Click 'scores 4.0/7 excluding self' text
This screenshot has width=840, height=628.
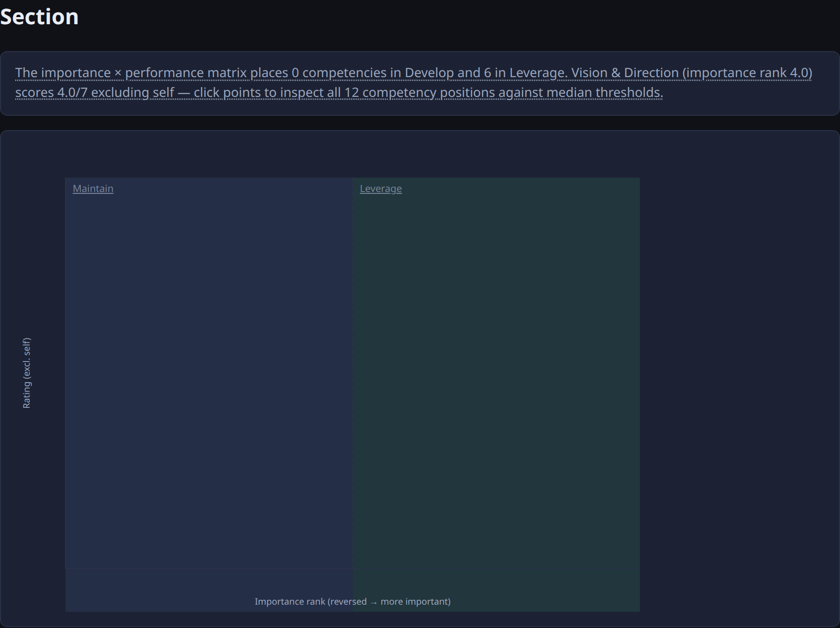(x=95, y=92)
